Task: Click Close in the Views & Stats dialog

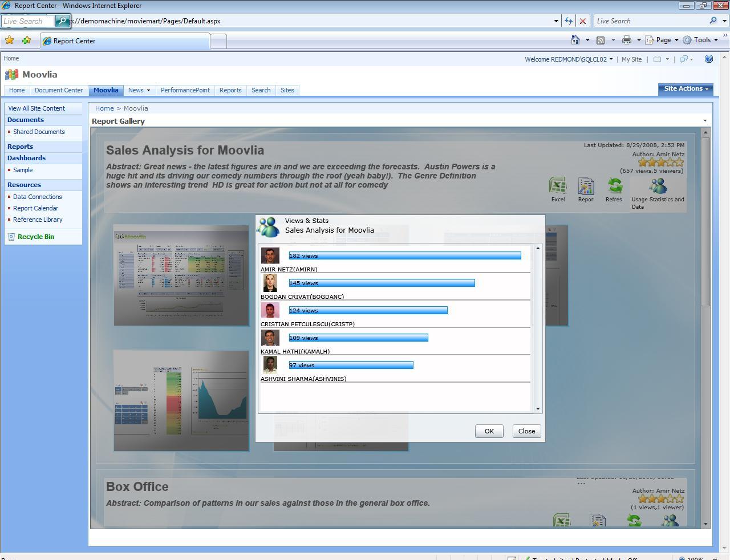Action: coord(526,431)
